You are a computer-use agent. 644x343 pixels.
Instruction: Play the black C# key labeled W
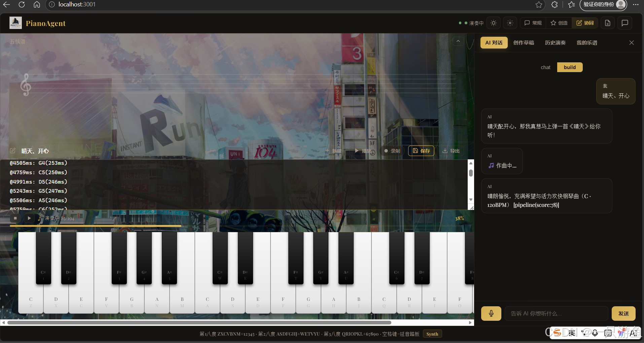pyautogui.click(x=220, y=258)
